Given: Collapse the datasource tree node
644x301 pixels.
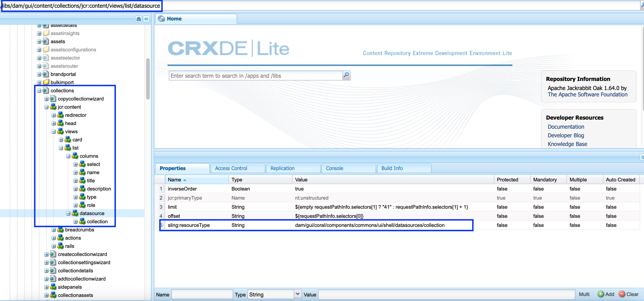Looking at the screenshot, I should (x=68, y=213).
